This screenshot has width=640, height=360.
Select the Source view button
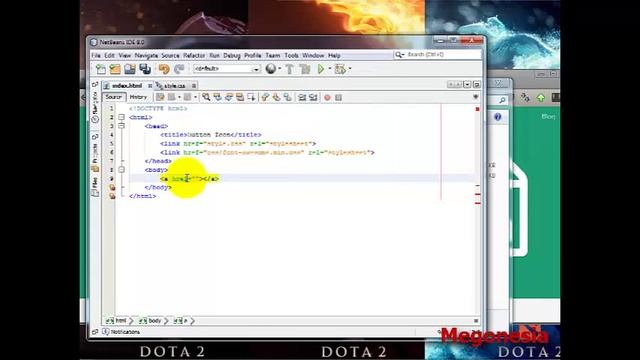(113, 97)
